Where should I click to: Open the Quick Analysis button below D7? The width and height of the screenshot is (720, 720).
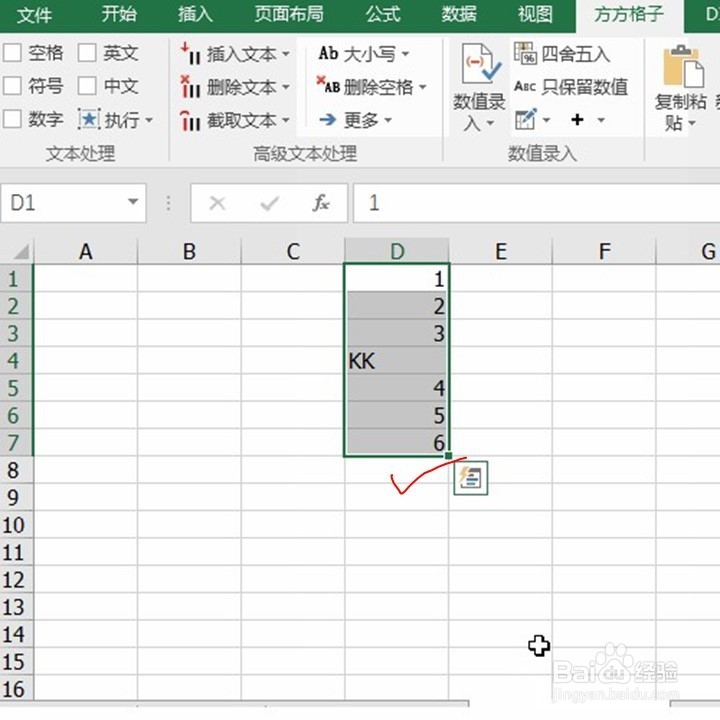coord(471,478)
